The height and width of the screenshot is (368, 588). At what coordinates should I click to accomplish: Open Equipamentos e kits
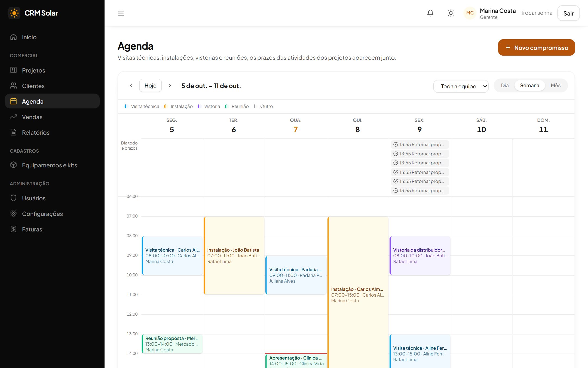pyautogui.click(x=52, y=165)
